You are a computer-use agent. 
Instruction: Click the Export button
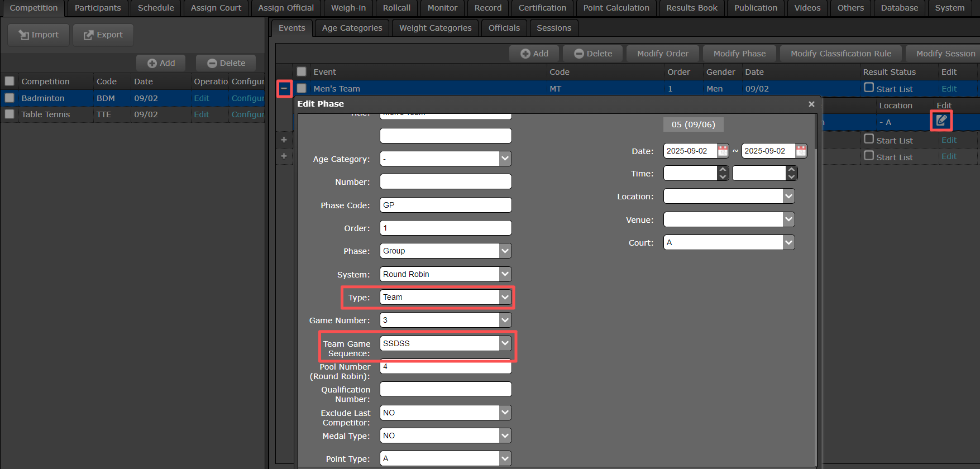coord(103,35)
